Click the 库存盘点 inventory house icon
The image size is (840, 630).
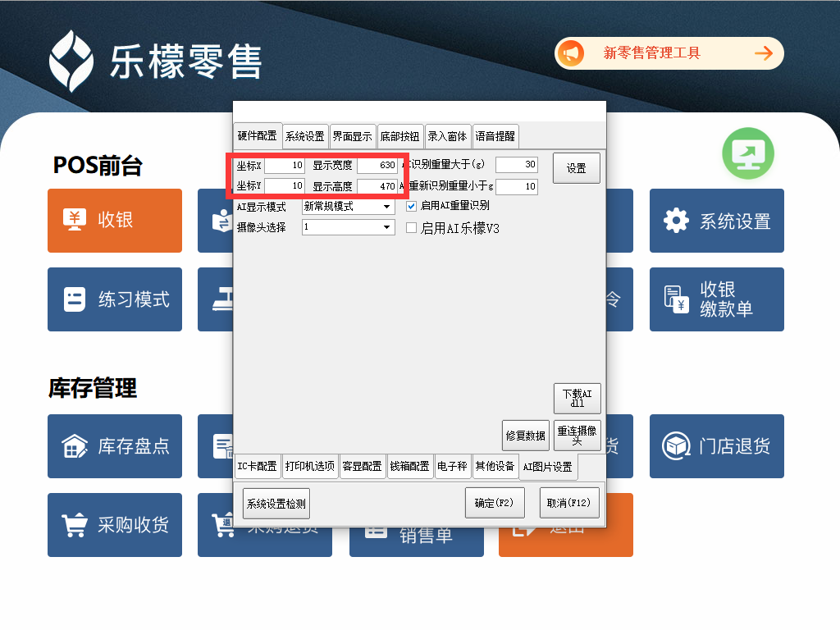75,446
